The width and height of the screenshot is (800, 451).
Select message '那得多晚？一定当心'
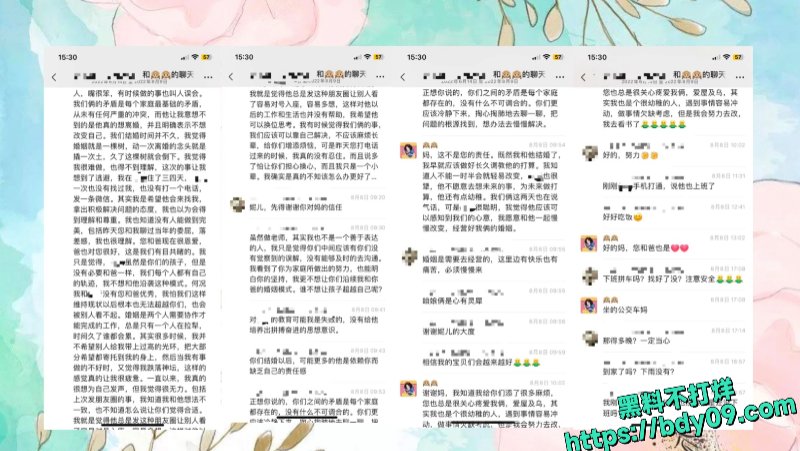tap(636, 340)
